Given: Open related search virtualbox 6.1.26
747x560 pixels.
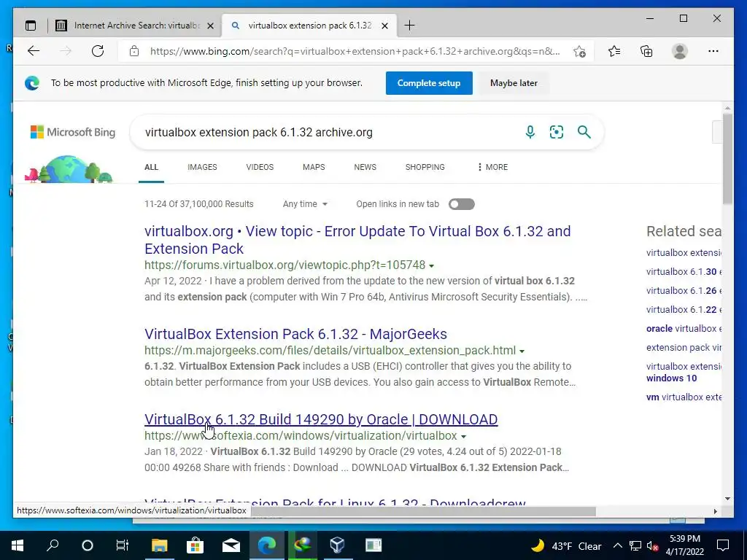Looking at the screenshot, I should click(x=683, y=290).
